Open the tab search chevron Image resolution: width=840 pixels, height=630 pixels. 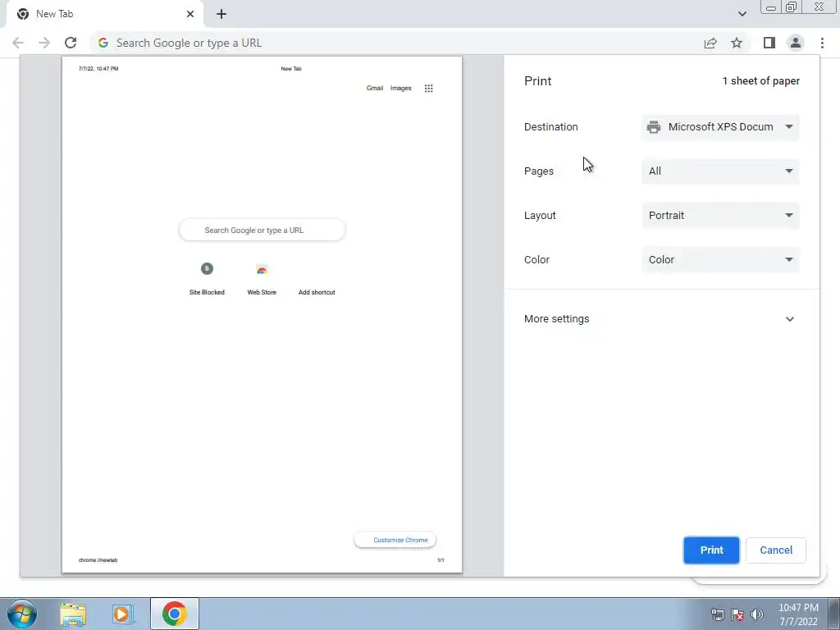tap(742, 14)
